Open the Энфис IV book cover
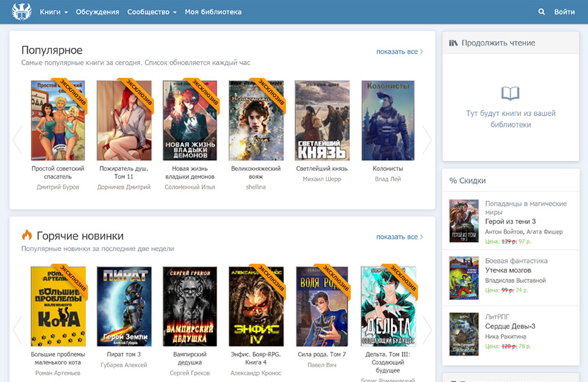The width and height of the screenshot is (588, 382). (256, 306)
